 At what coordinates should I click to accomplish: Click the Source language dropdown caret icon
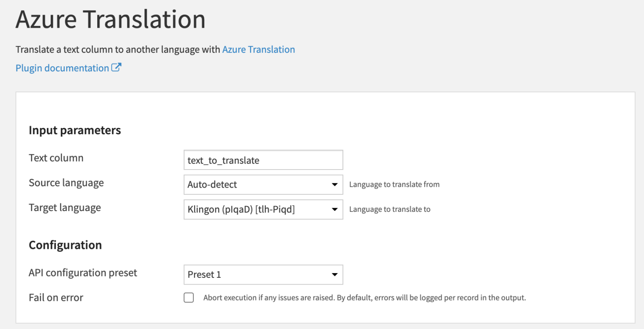click(x=335, y=185)
